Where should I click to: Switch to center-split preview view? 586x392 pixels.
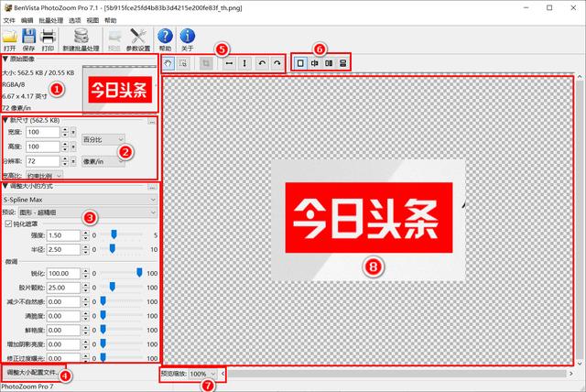click(x=315, y=63)
